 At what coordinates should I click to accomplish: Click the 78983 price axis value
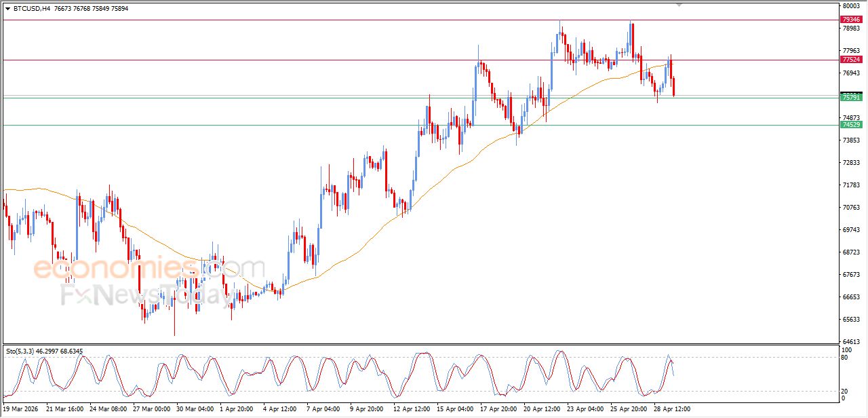coord(851,28)
